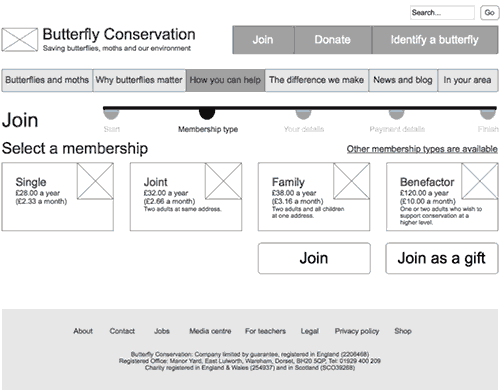Viewport: 500px width, 390px height.
Task: Open Other membership types are available link
Action: tap(422, 149)
